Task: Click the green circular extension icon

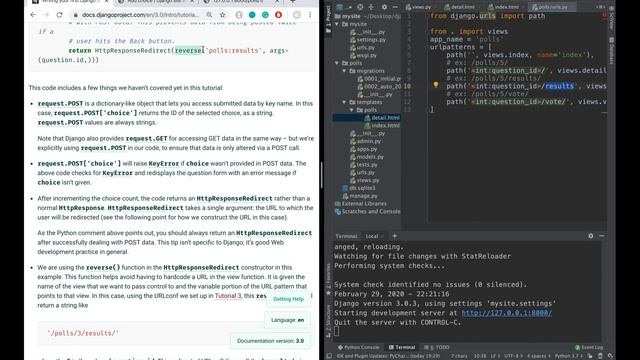Action: 265,15
